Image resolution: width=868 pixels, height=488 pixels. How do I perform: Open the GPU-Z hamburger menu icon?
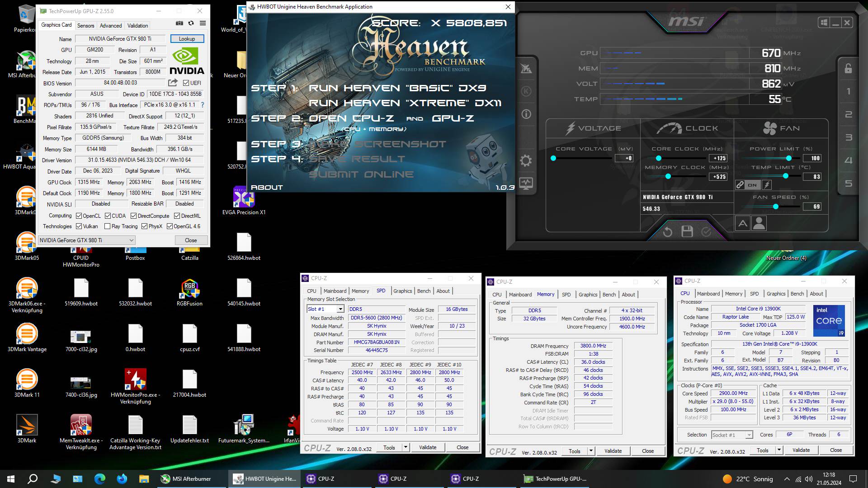[x=203, y=23]
